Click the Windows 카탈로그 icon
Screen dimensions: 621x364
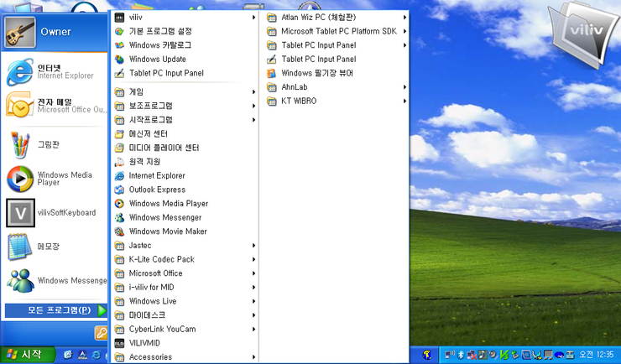119,45
